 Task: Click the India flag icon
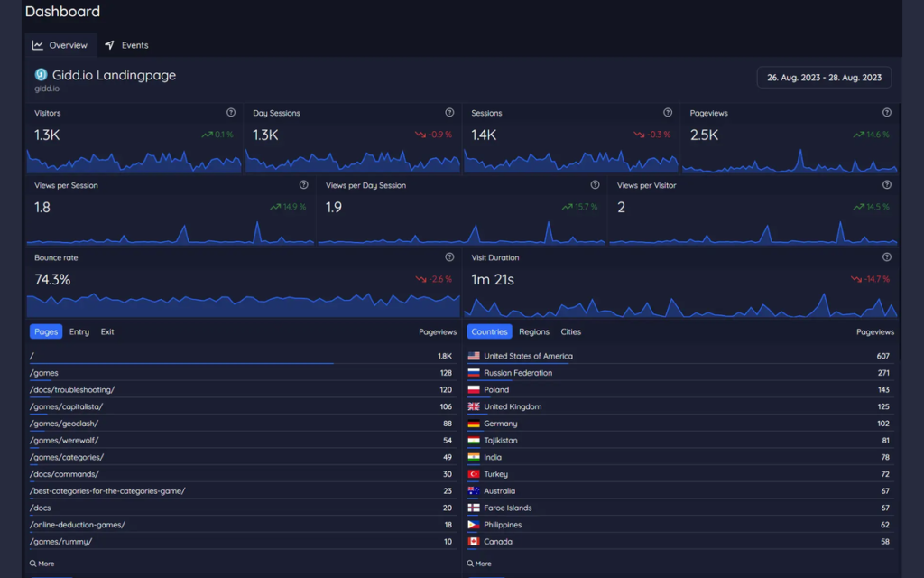tap(474, 457)
